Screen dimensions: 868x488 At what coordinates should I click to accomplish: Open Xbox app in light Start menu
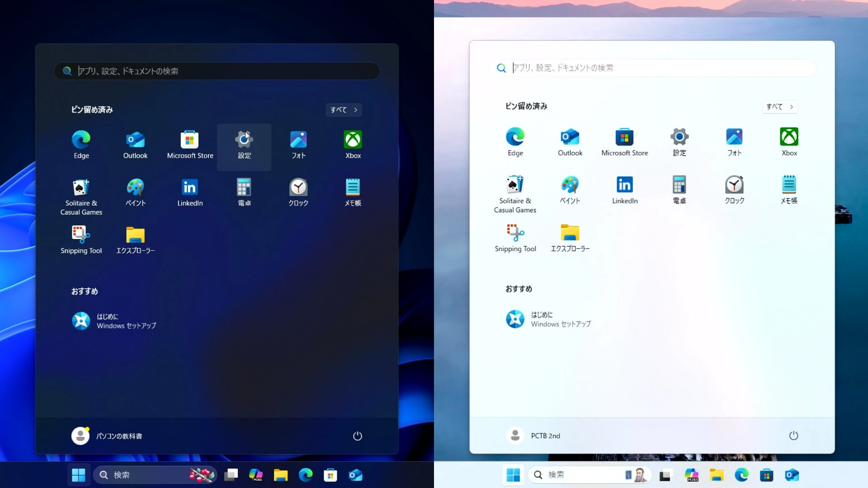[789, 142]
